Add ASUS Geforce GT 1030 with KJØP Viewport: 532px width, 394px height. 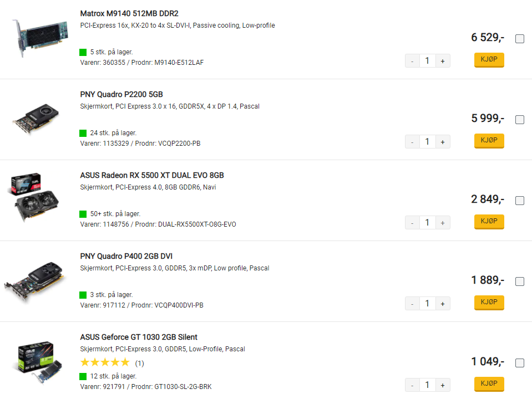(x=489, y=384)
